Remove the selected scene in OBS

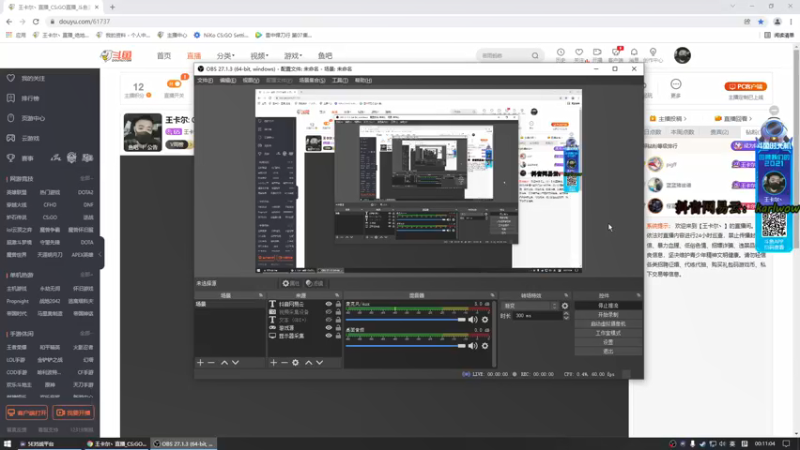211,362
